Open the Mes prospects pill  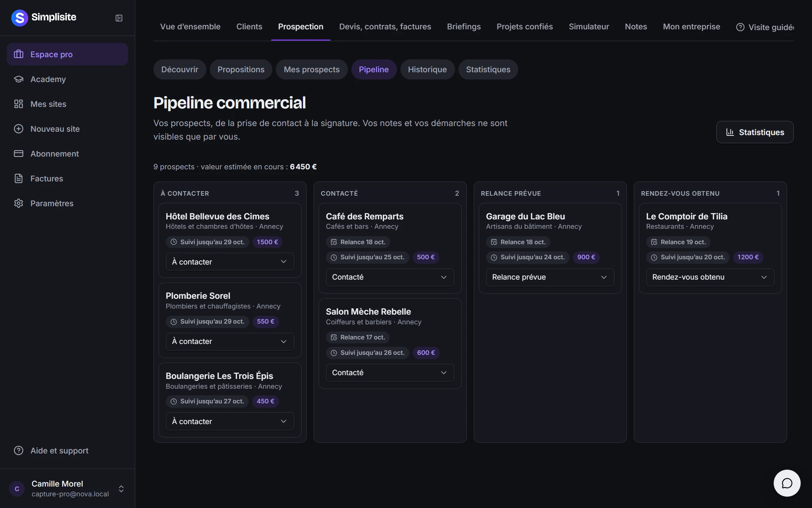[x=312, y=70]
